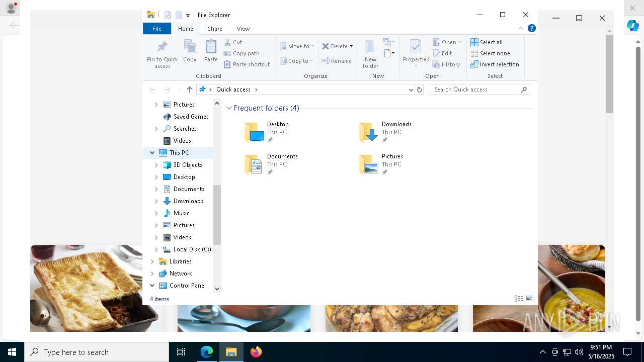Click Select none
Image resolution: width=644 pixels, height=362 pixels.
click(490, 53)
